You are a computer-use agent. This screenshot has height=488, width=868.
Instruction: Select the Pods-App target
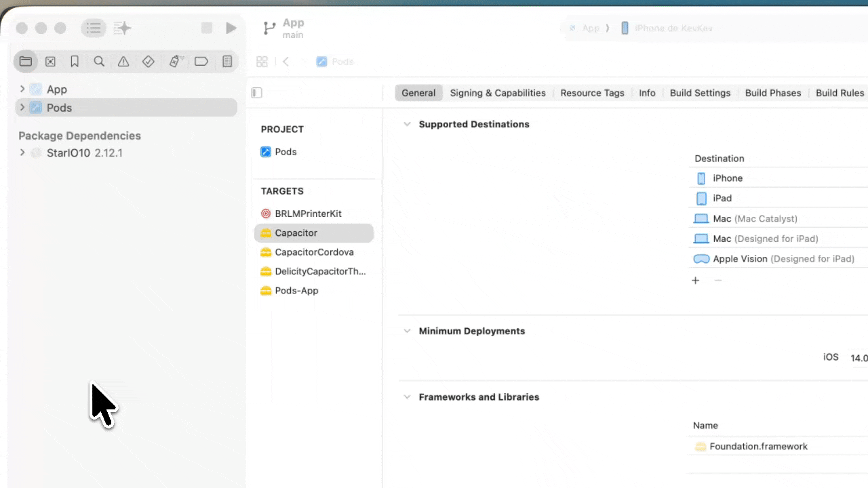point(314,291)
